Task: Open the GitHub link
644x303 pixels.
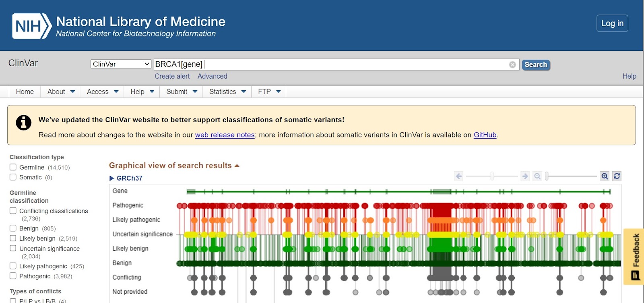Action: tap(485, 135)
